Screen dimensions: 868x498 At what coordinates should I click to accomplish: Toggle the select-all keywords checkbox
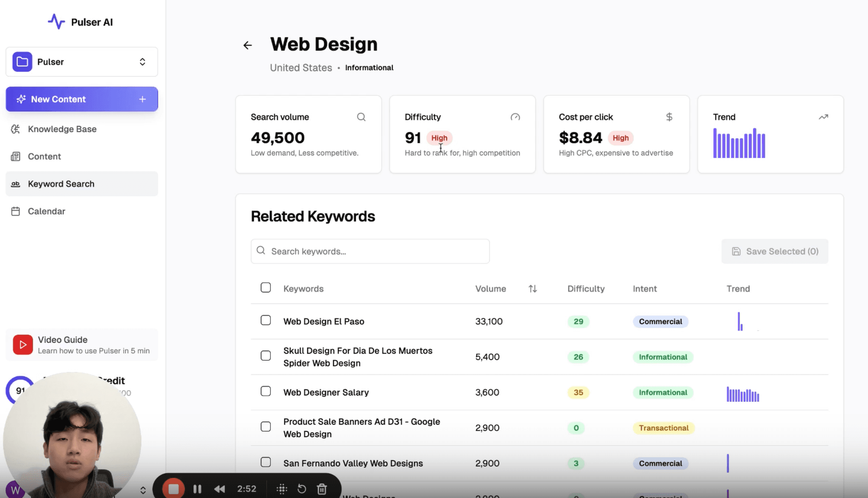(x=266, y=288)
